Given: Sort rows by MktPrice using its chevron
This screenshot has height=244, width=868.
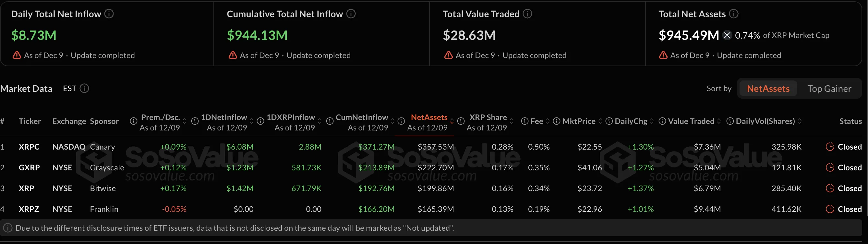Looking at the screenshot, I should [x=600, y=121].
